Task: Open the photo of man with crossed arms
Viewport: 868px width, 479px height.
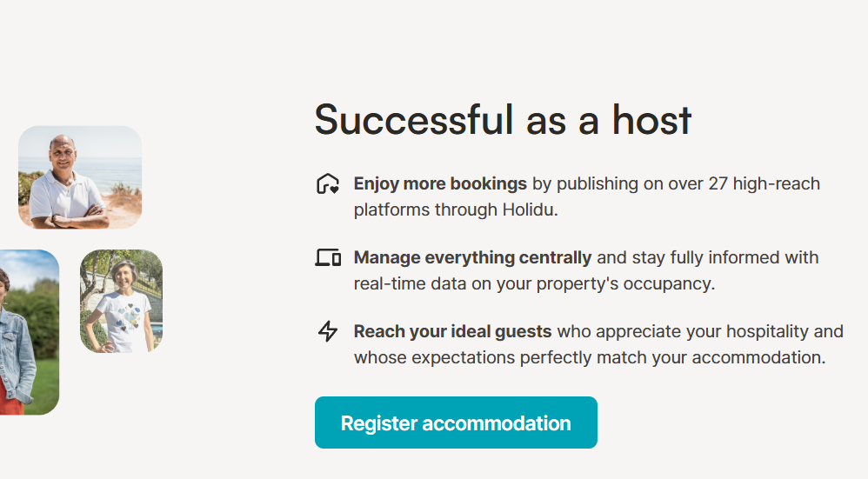Action: click(79, 177)
